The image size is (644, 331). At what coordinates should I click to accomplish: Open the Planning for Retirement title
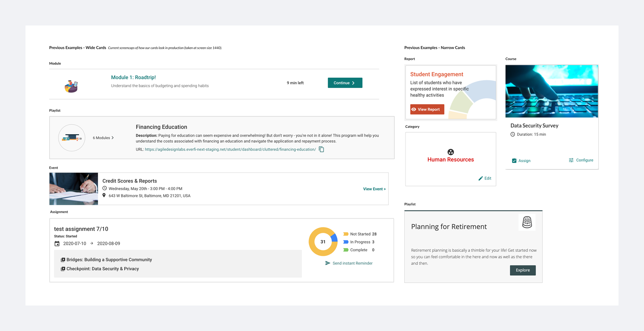pos(449,227)
